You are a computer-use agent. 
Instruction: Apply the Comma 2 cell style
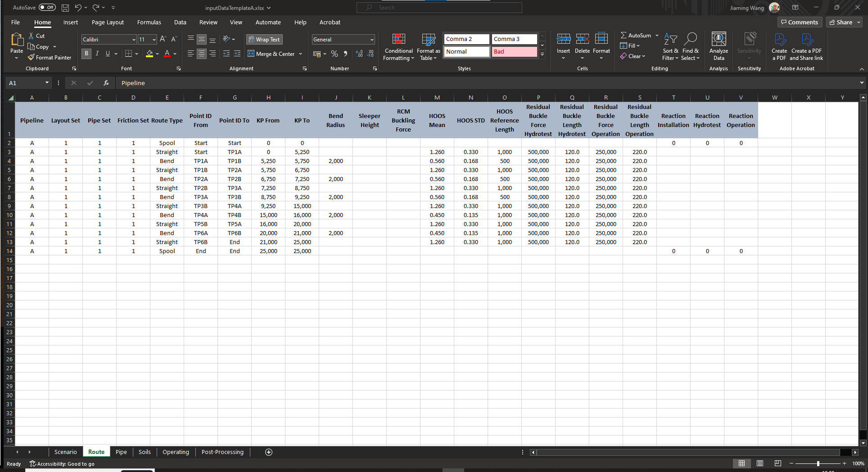tap(467, 39)
